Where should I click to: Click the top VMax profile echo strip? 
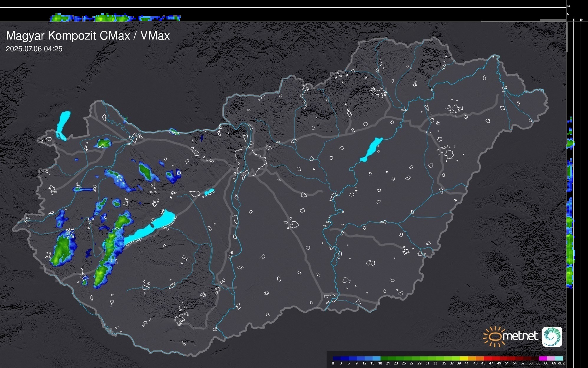(x=115, y=18)
